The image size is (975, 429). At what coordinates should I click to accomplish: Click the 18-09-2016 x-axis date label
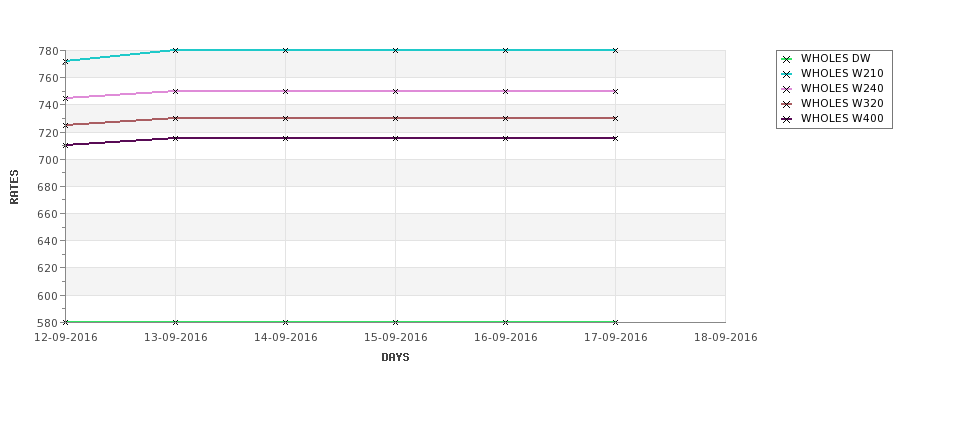(x=726, y=338)
